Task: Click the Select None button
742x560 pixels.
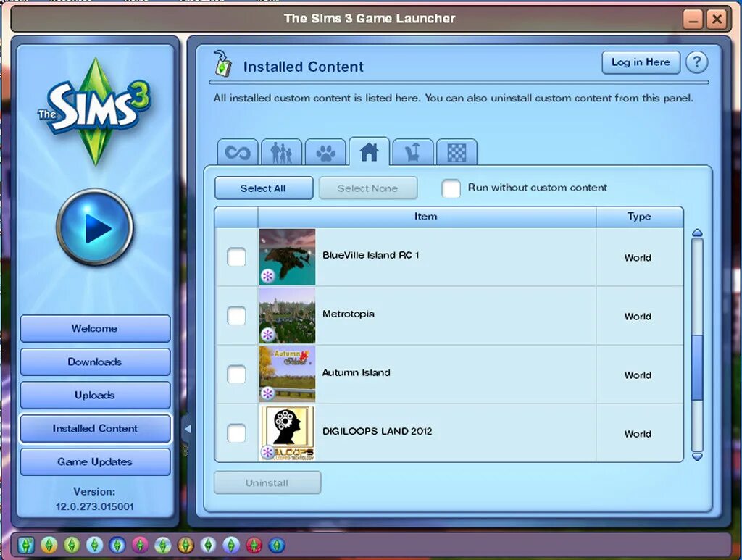Action: click(x=367, y=188)
